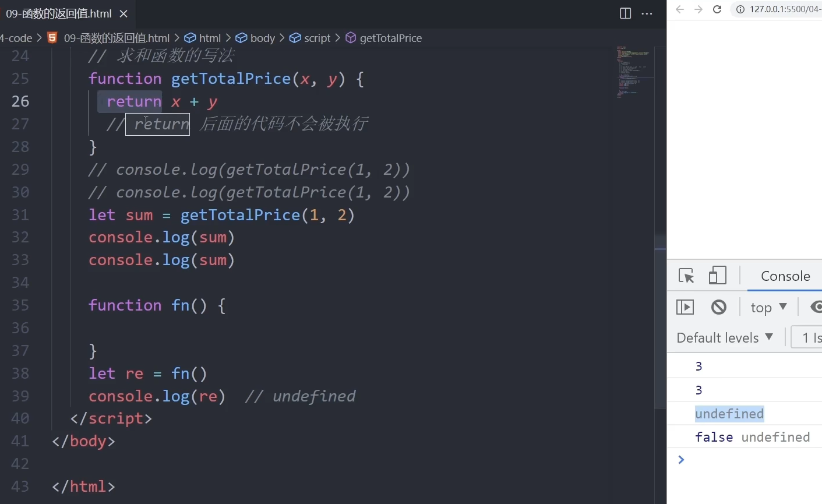This screenshot has height=504, width=822.
Task: Click the commented console.log on line 29
Action: coord(249,170)
